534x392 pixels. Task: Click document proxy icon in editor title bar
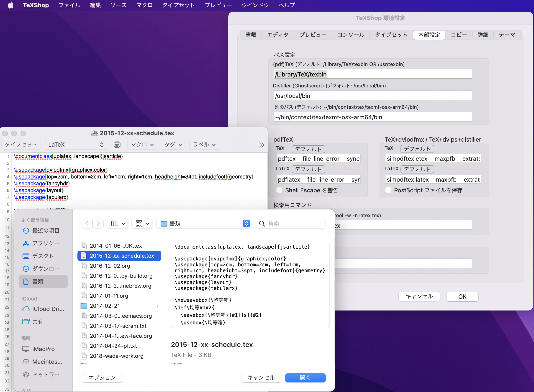(x=94, y=133)
